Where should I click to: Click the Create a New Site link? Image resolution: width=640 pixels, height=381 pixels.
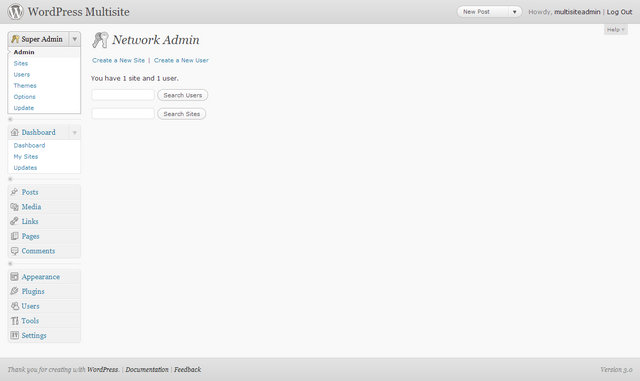coord(118,60)
